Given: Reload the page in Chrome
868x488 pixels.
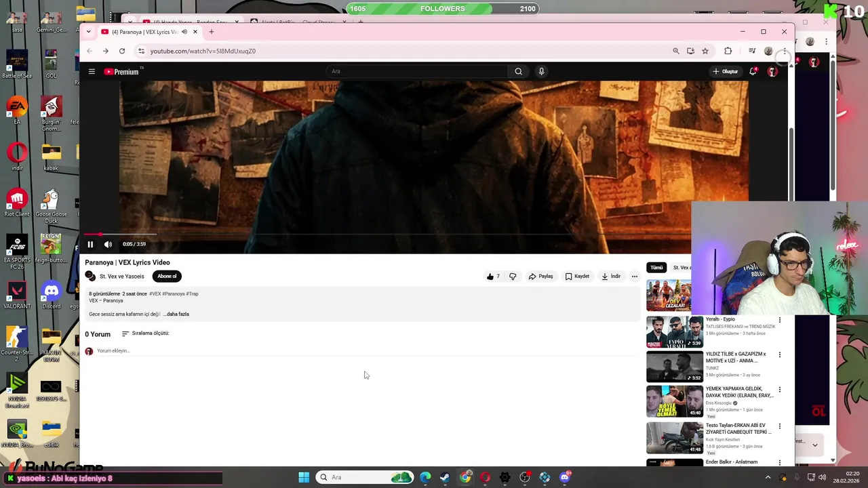Looking at the screenshot, I should (122, 51).
